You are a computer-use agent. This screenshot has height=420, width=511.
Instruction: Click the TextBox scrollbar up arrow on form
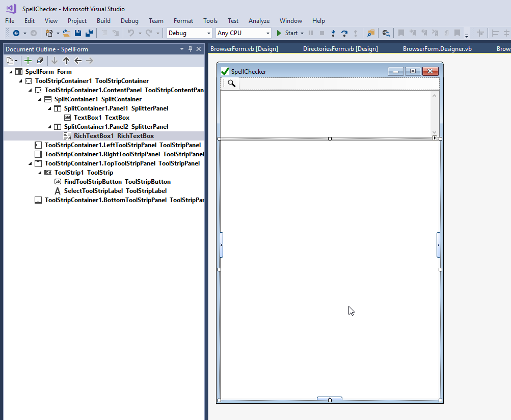[434, 96]
